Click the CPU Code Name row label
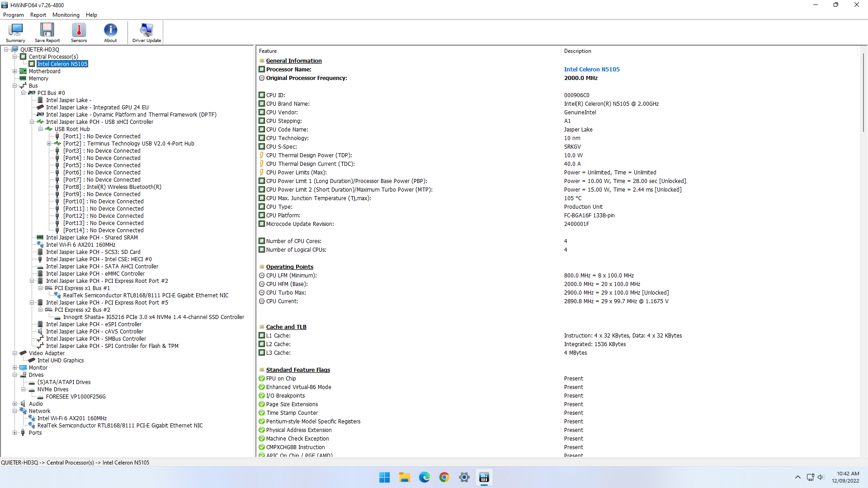This screenshot has width=868, height=488. coord(287,129)
